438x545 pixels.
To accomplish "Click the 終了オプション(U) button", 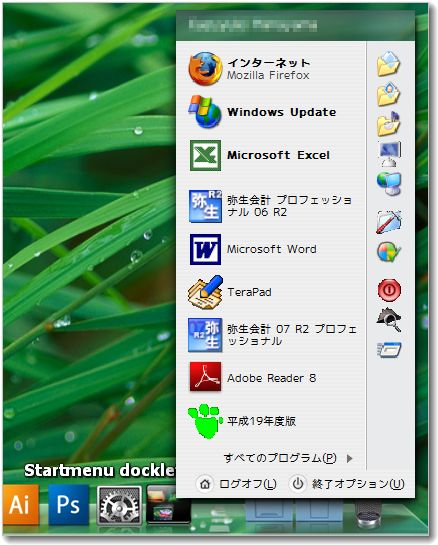I will (x=347, y=484).
